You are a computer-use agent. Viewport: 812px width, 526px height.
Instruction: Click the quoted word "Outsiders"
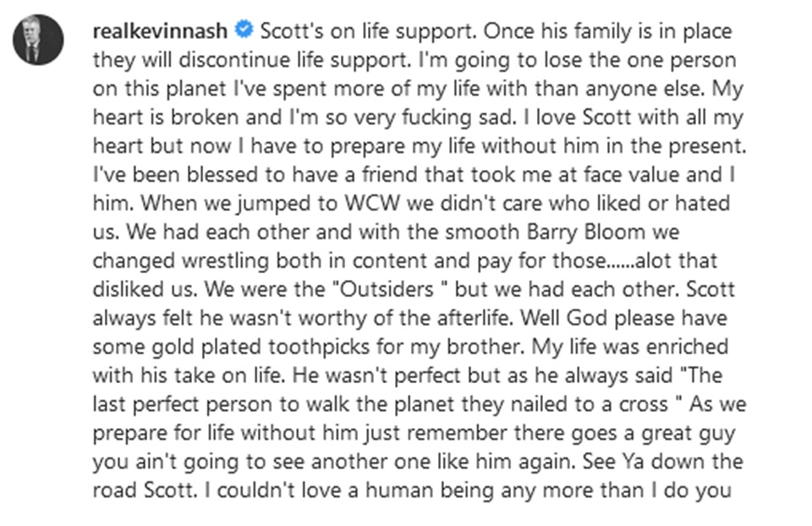pyautogui.click(x=387, y=289)
